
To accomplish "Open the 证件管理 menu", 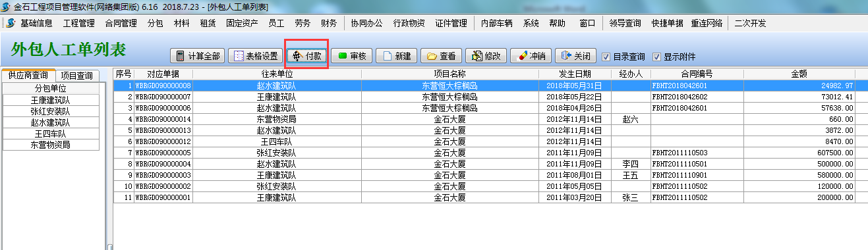I will click(x=451, y=23).
